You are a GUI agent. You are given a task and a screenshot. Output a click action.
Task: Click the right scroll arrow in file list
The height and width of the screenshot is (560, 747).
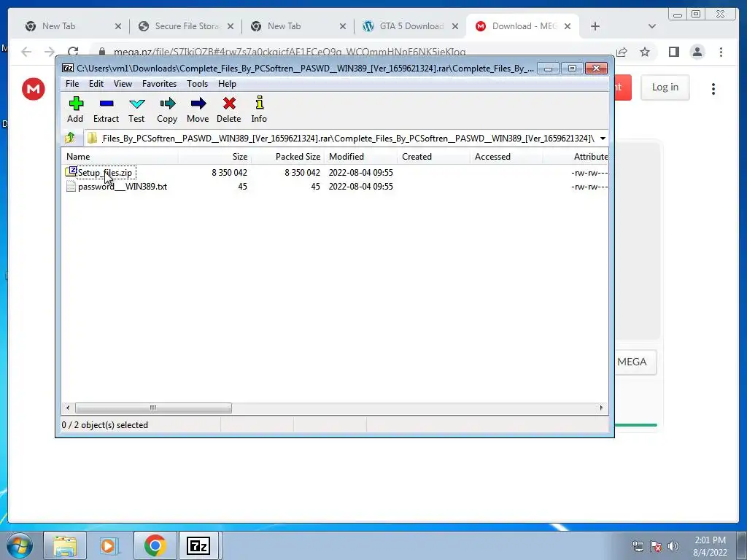pos(601,408)
